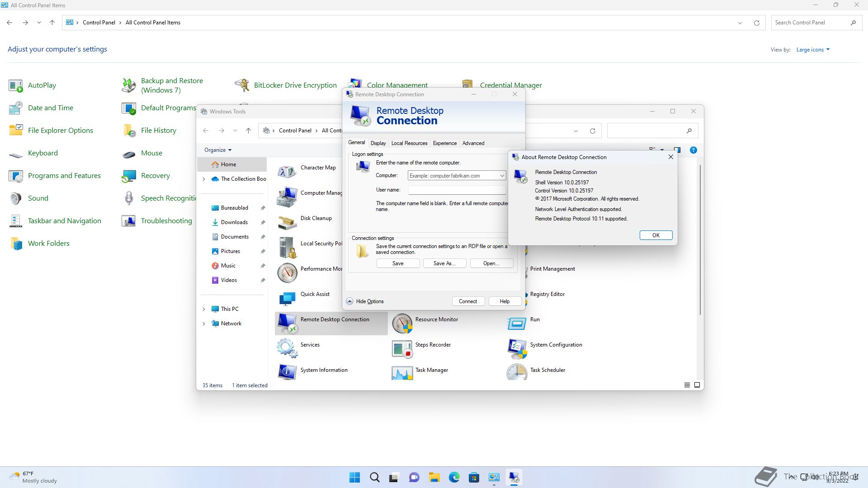The image size is (868, 488).
Task: Switch to Display tab
Action: tap(378, 143)
